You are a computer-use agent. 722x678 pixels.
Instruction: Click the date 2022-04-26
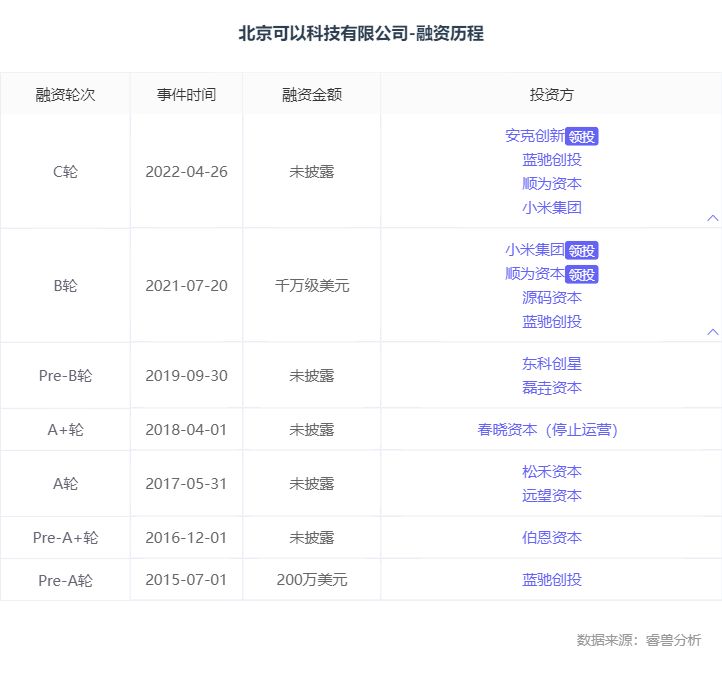click(x=186, y=172)
